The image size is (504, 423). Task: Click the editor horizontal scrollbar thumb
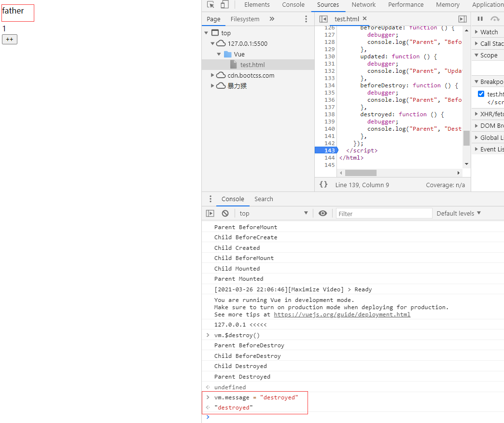coord(361,173)
